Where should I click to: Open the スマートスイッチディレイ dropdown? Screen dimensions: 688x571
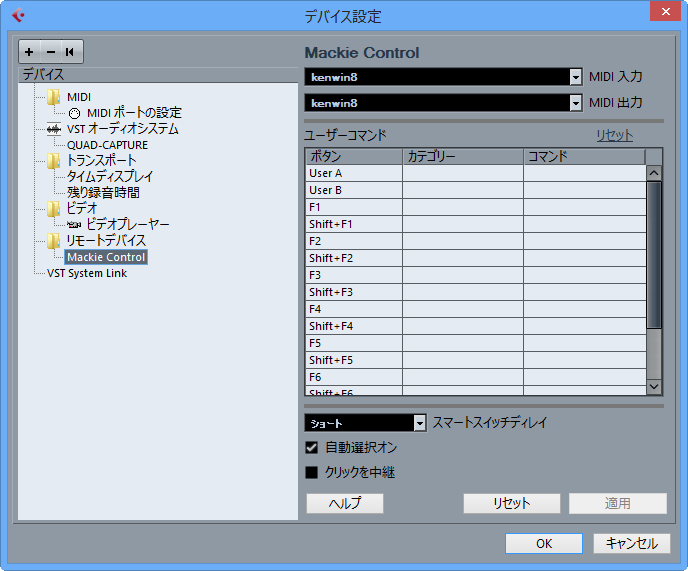click(x=420, y=423)
